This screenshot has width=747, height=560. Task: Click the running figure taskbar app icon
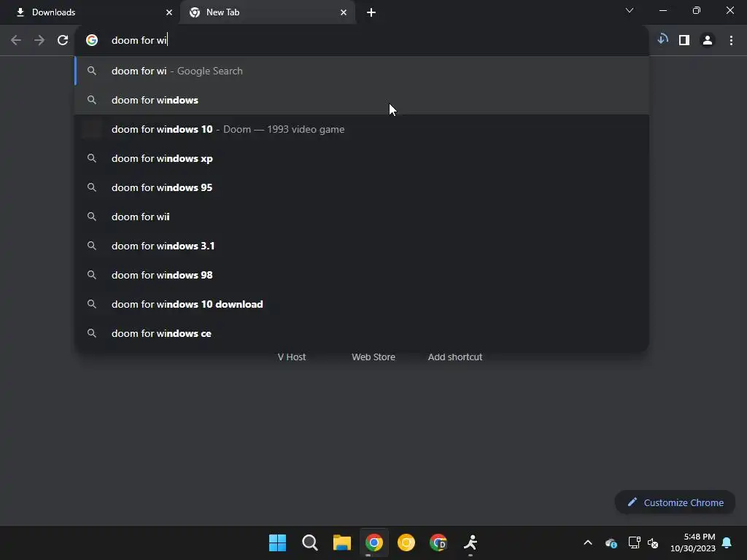click(x=471, y=542)
